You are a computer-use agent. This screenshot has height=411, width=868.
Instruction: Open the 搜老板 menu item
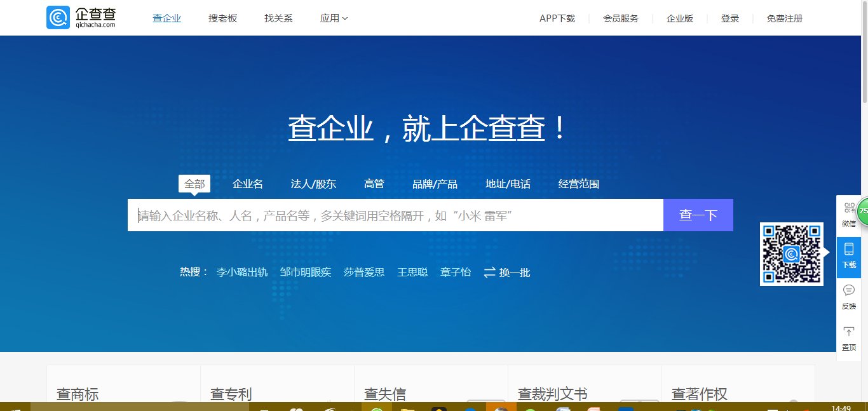pyautogui.click(x=222, y=18)
